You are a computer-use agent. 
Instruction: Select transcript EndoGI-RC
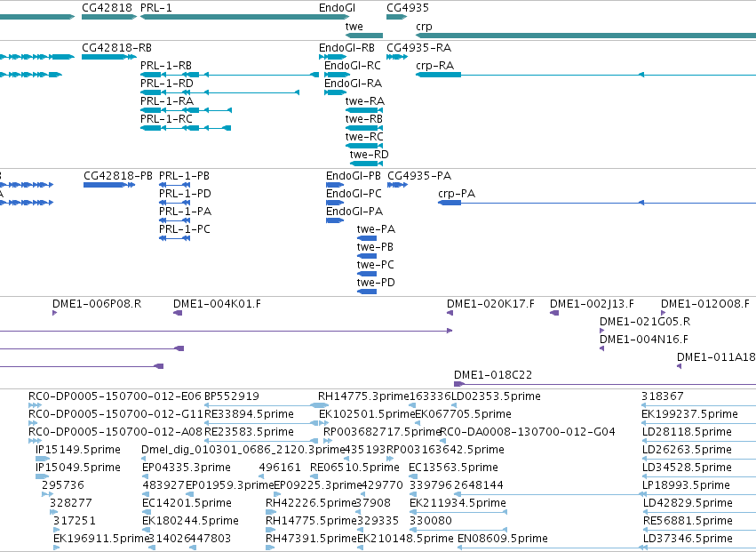click(x=338, y=75)
